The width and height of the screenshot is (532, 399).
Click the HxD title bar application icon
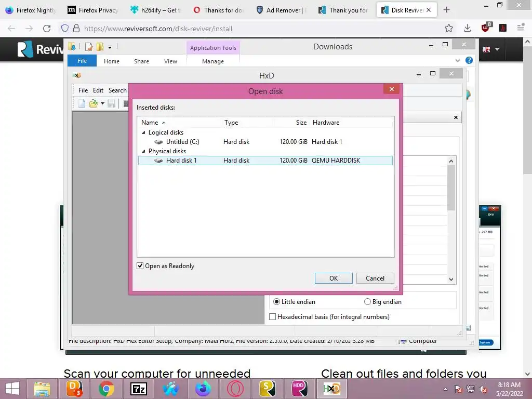click(77, 75)
